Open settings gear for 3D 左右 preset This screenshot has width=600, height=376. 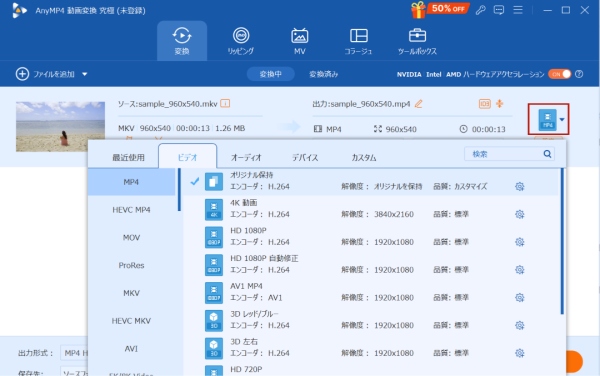click(x=519, y=353)
